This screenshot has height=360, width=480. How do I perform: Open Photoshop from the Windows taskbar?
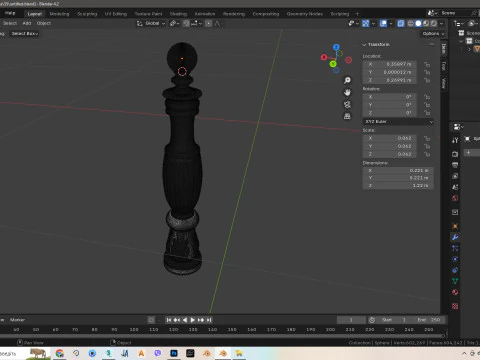click(x=174, y=353)
